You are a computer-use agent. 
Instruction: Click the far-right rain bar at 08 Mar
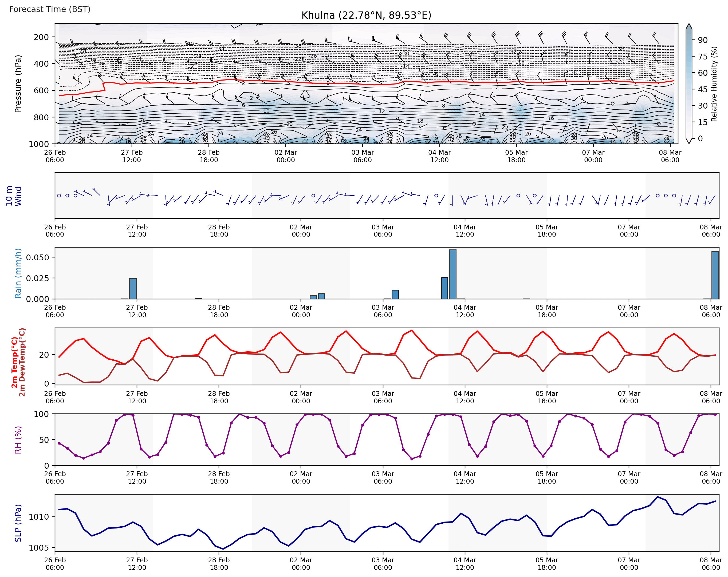[x=715, y=275]
